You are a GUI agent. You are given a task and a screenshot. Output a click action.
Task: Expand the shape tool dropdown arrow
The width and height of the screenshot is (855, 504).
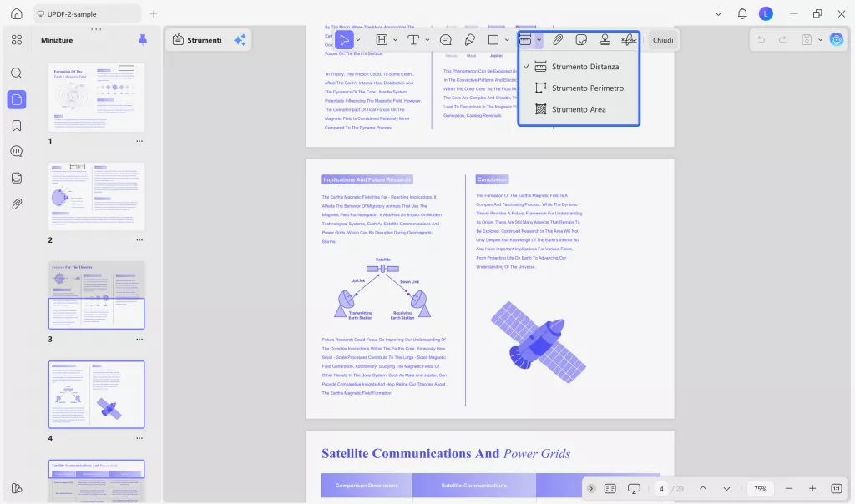(507, 40)
